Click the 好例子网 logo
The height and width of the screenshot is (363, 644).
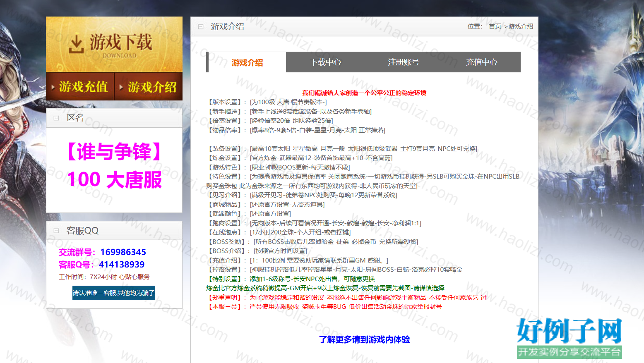pos(570,338)
